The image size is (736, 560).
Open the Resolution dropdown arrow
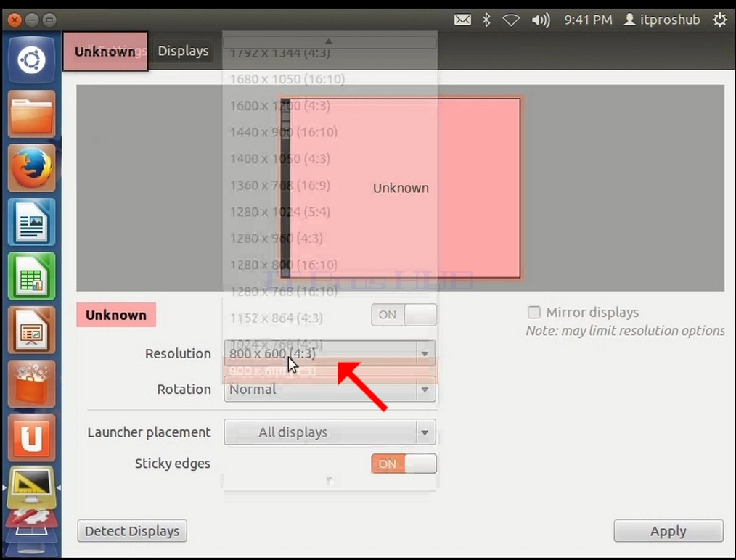pyautogui.click(x=425, y=353)
